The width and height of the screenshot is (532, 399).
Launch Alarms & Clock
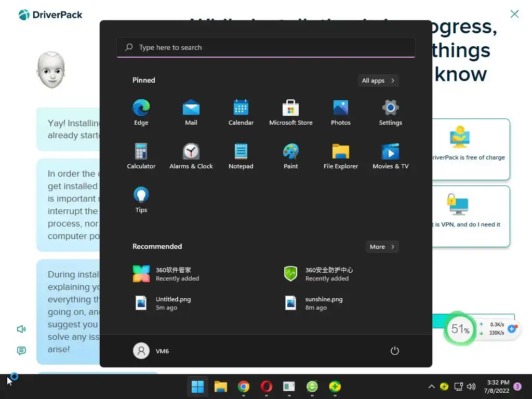tap(191, 156)
